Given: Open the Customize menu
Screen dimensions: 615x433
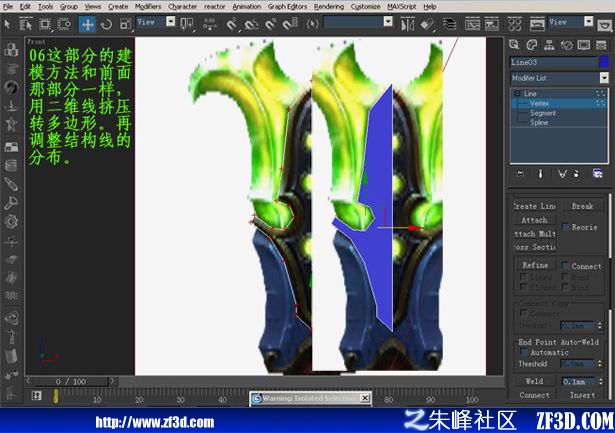Looking at the screenshot, I should coord(365,7).
